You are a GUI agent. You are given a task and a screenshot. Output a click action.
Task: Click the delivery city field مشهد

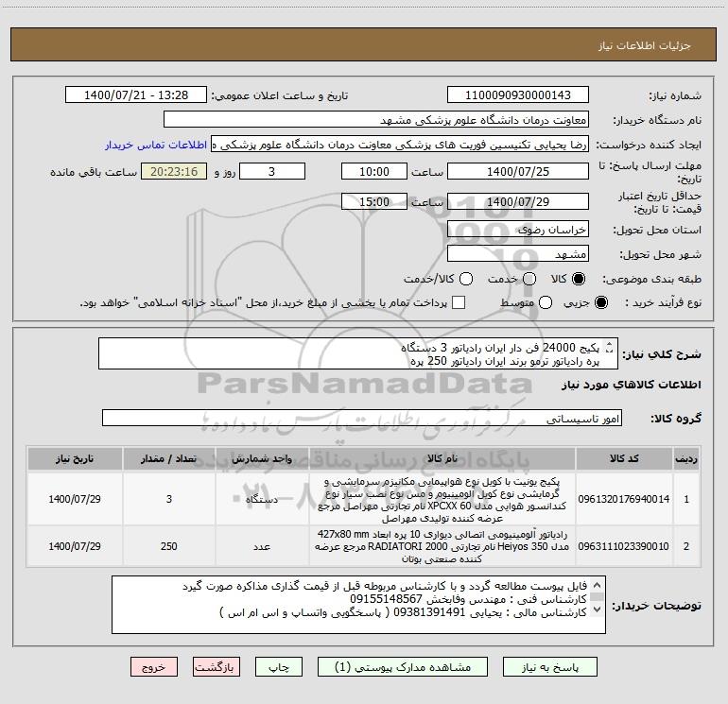518,254
